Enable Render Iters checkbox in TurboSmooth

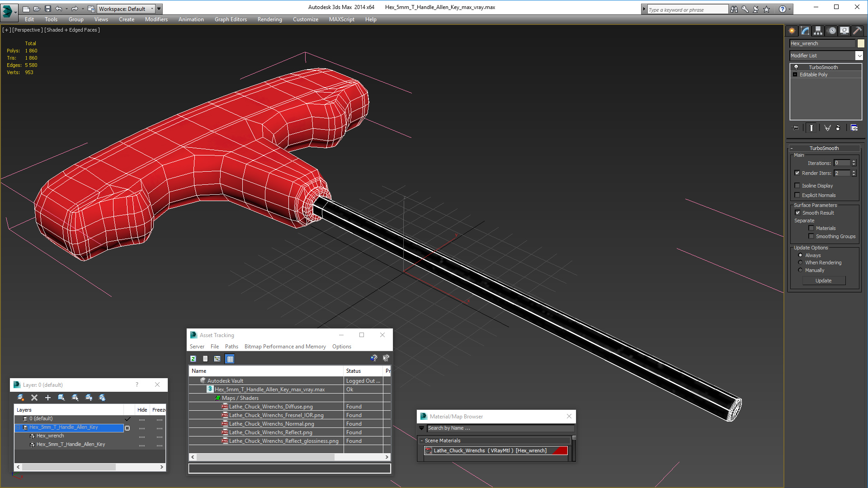797,173
